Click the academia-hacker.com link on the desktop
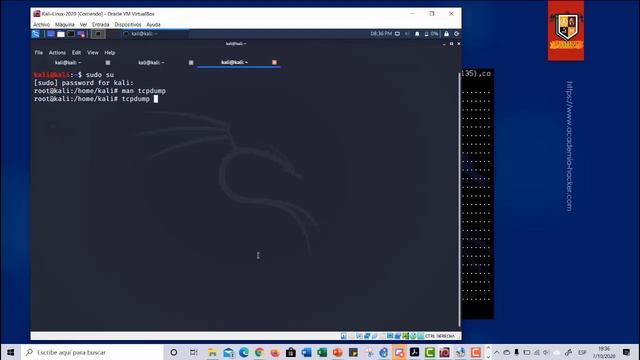Viewport: 640px width, 360px height. 570,146
